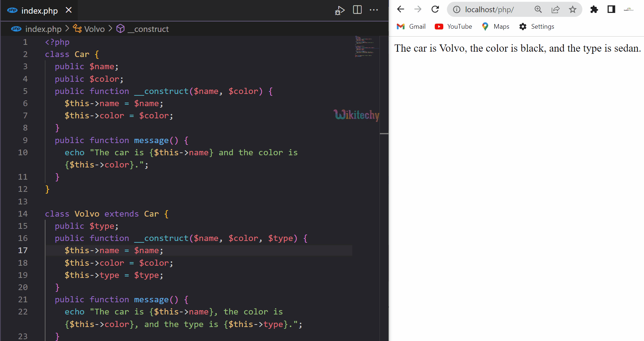Bookmark this page with the star icon
The image size is (644, 341).
[572, 10]
